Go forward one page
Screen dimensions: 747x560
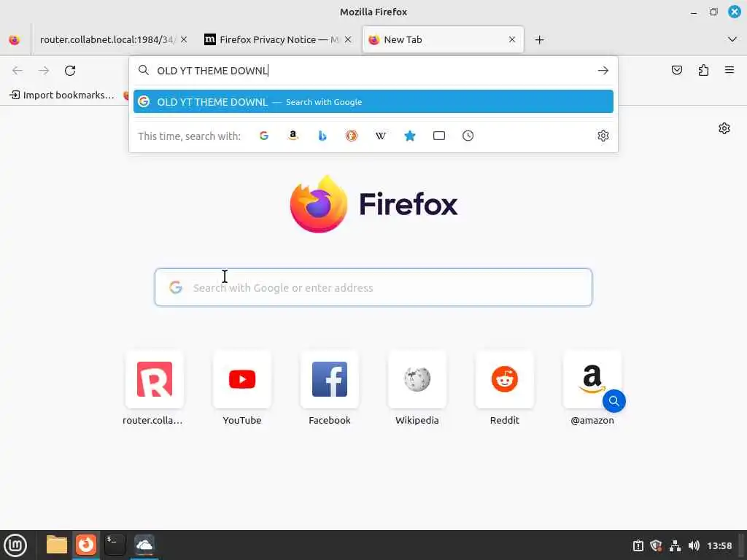[44, 71]
